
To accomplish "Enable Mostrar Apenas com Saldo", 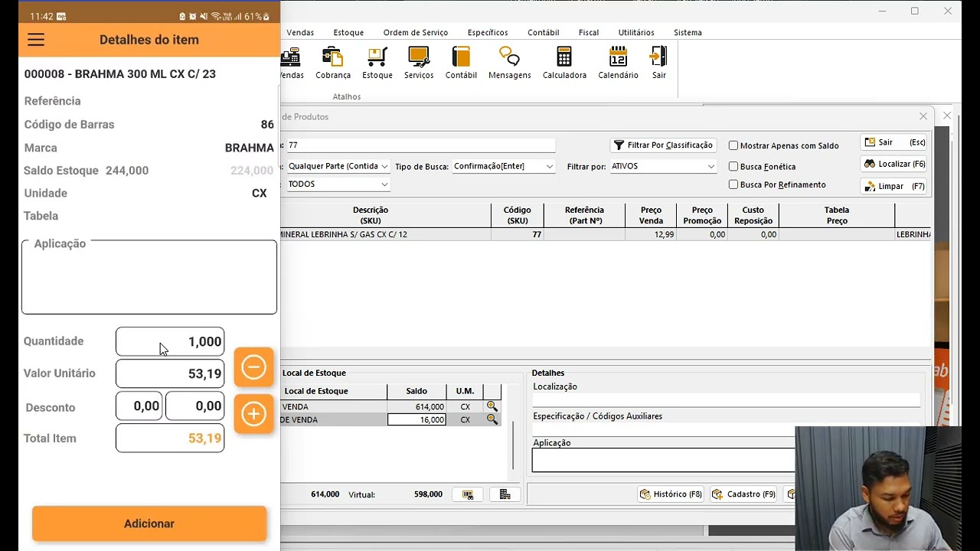I will (x=733, y=145).
